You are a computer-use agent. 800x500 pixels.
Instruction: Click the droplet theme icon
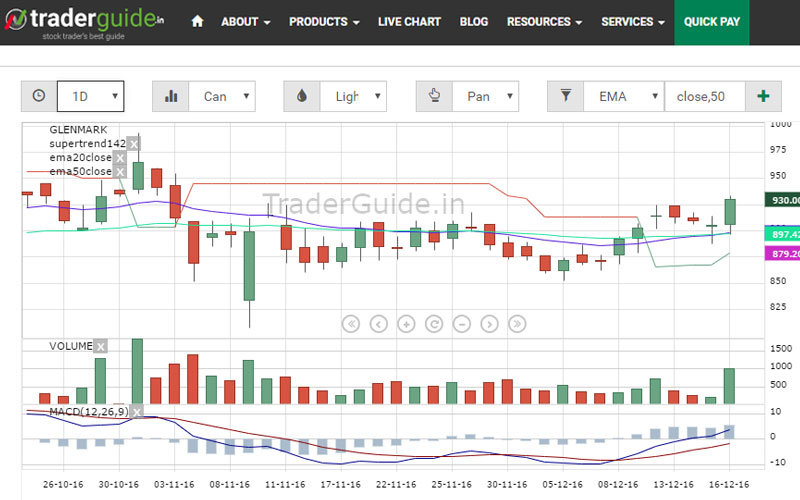click(x=302, y=96)
